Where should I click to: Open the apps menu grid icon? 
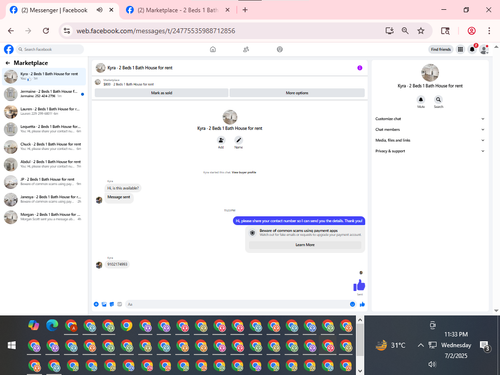click(460, 49)
